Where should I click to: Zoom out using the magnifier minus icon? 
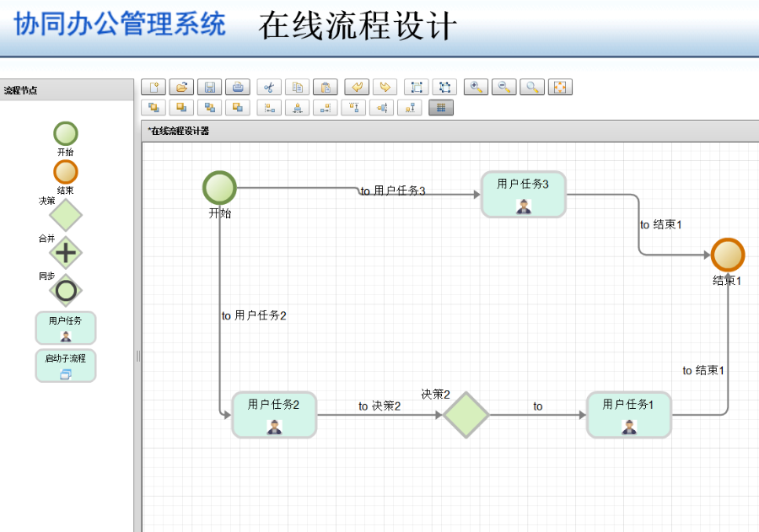tap(503, 87)
